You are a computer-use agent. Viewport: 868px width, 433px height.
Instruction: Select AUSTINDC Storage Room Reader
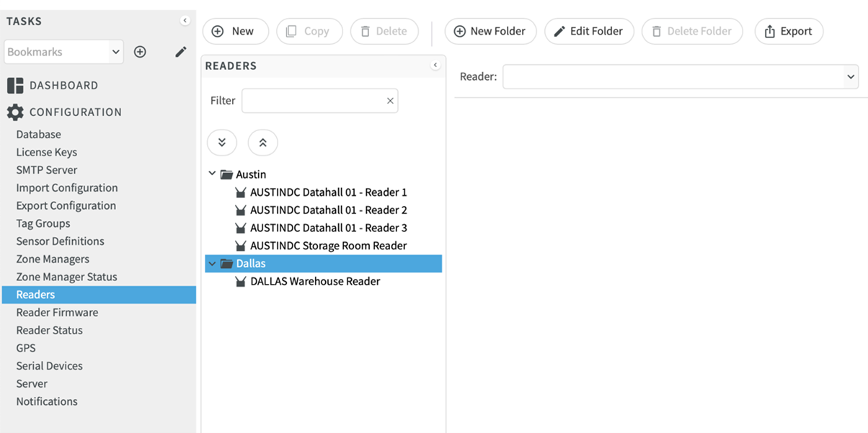coord(328,246)
